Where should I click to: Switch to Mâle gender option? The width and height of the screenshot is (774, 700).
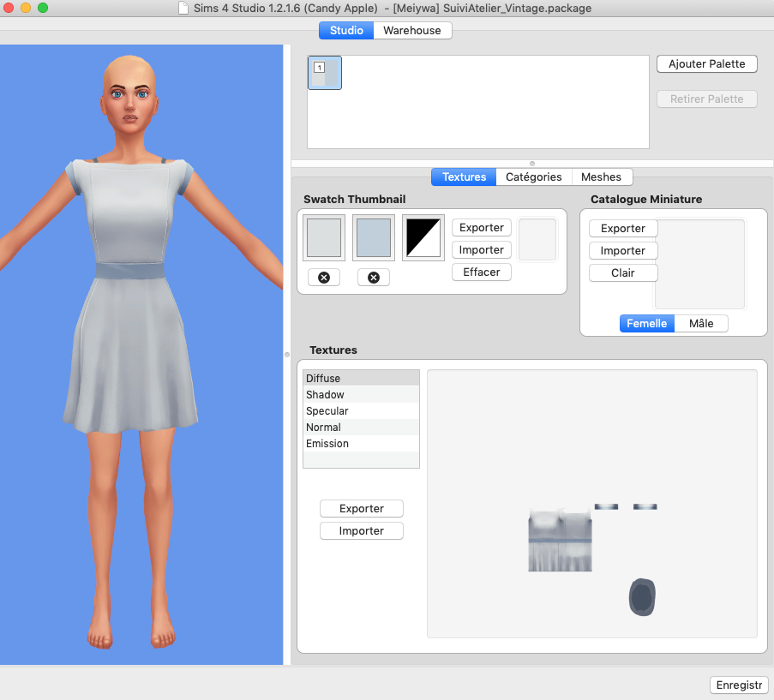point(701,323)
